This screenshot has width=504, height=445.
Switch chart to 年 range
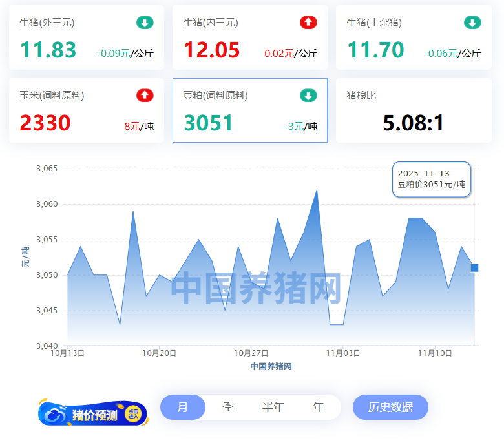tap(318, 408)
